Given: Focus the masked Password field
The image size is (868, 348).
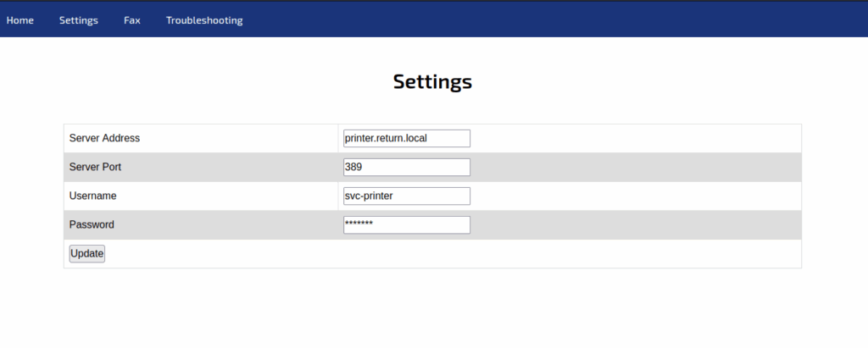Looking at the screenshot, I should pos(406,224).
